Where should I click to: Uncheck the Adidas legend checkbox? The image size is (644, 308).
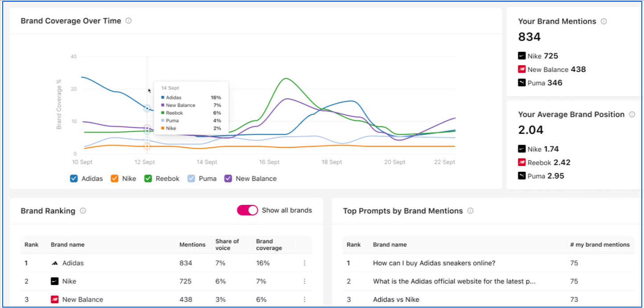[74, 179]
